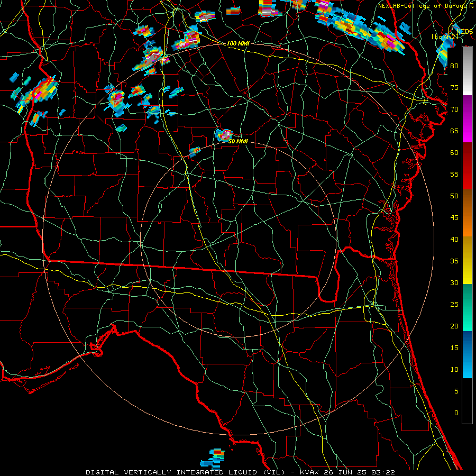
Task: Click the [kg/m2] units label
Action: (x=445, y=37)
